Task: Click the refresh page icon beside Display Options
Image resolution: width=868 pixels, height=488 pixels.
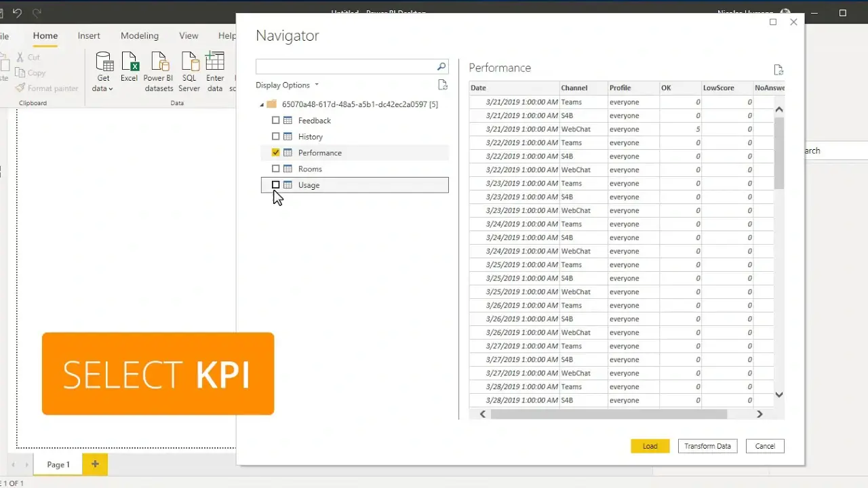Action: [443, 85]
